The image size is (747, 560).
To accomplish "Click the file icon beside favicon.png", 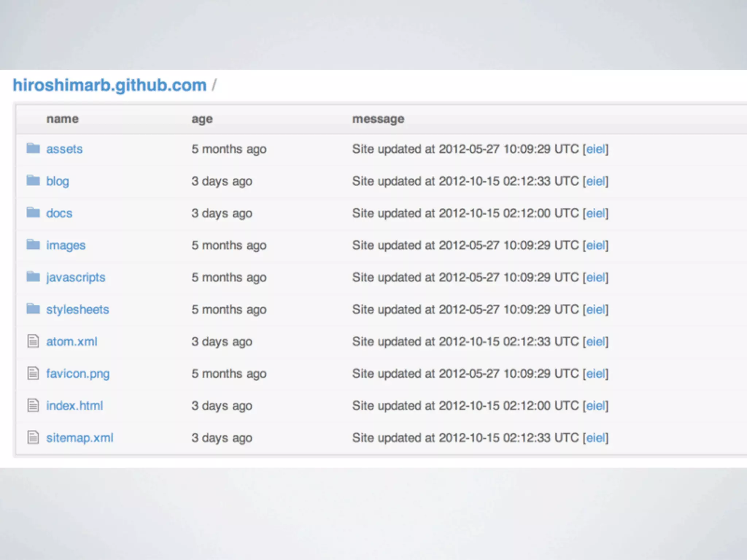I will click(x=33, y=373).
